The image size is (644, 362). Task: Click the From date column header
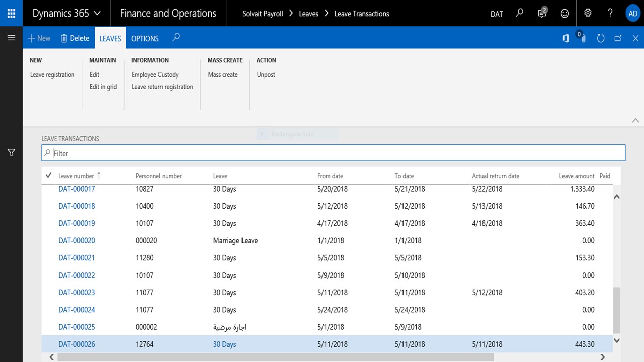[330, 176]
